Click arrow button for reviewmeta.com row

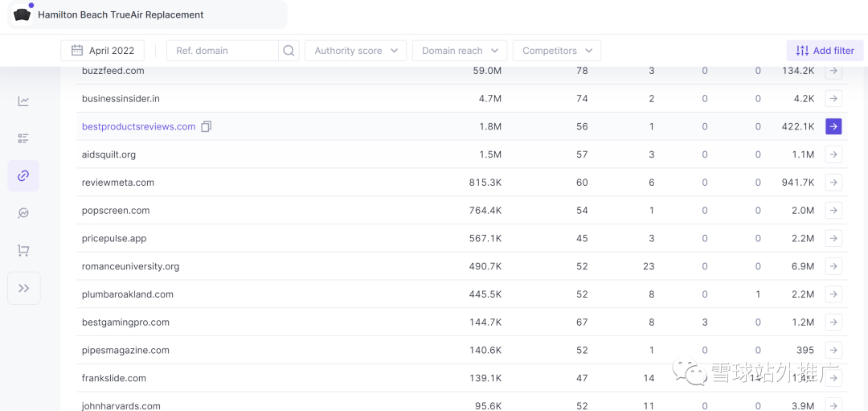[833, 183]
